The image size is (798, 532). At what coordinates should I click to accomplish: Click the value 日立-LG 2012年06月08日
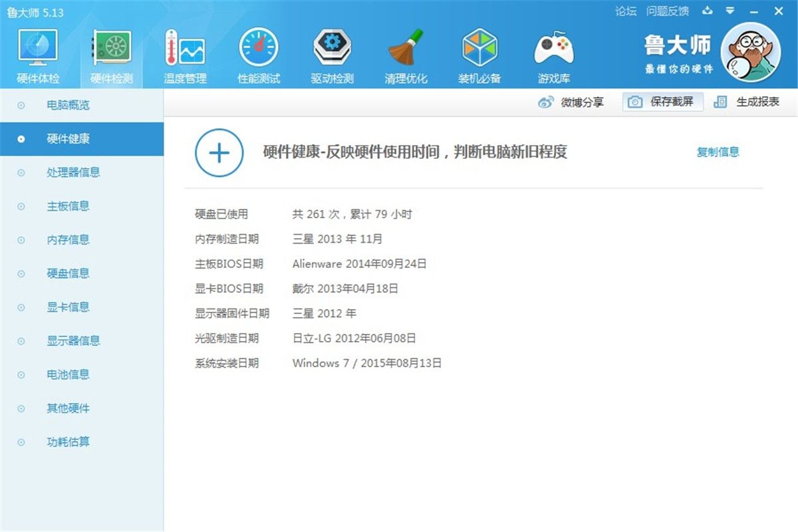click(x=354, y=338)
